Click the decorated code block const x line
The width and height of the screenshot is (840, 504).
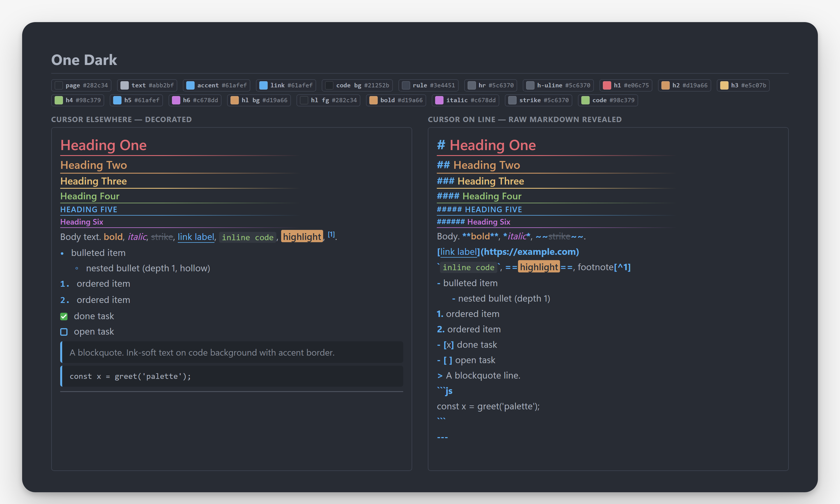point(232,376)
